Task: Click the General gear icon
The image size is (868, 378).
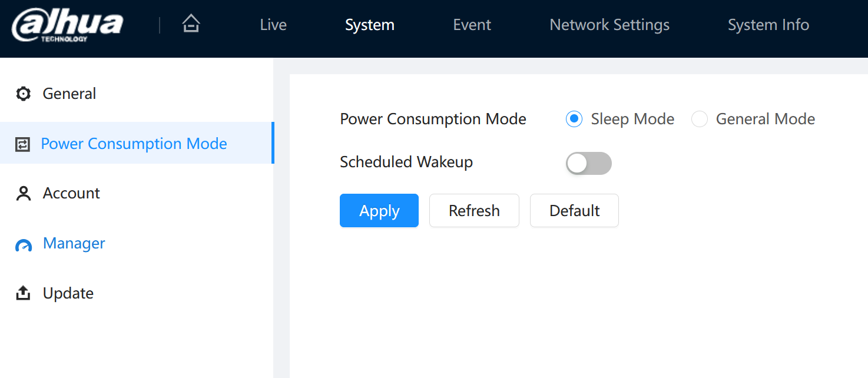Action: coord(23,94)
